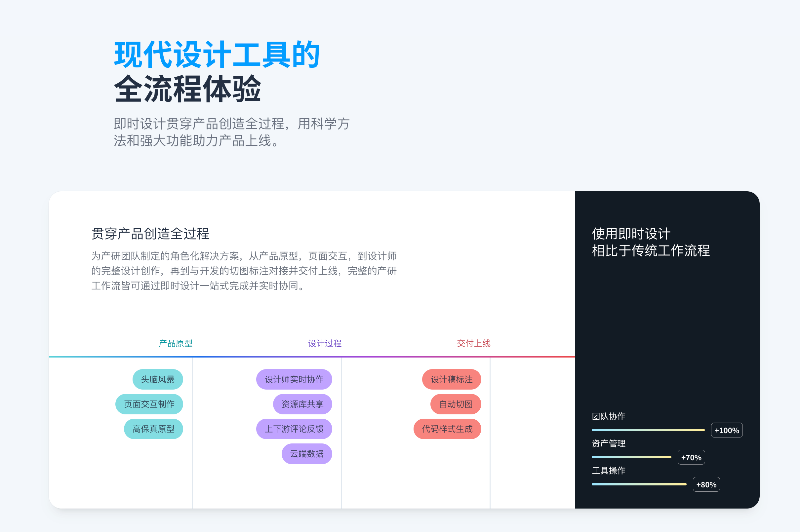
Task: Click the +100% badge
Action: [x=727, y=430]
